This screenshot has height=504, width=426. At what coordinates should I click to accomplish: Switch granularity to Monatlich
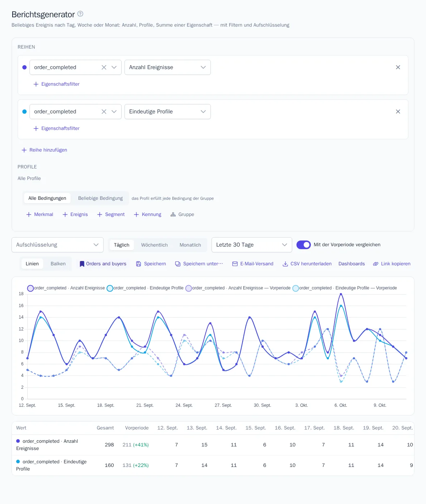point(190,245)
